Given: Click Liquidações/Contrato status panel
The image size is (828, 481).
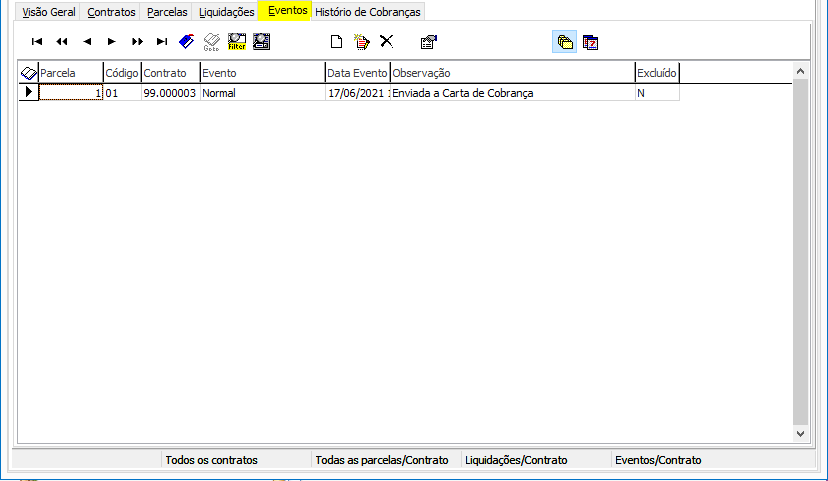Looking at the screenshot, I should [536, 460].
